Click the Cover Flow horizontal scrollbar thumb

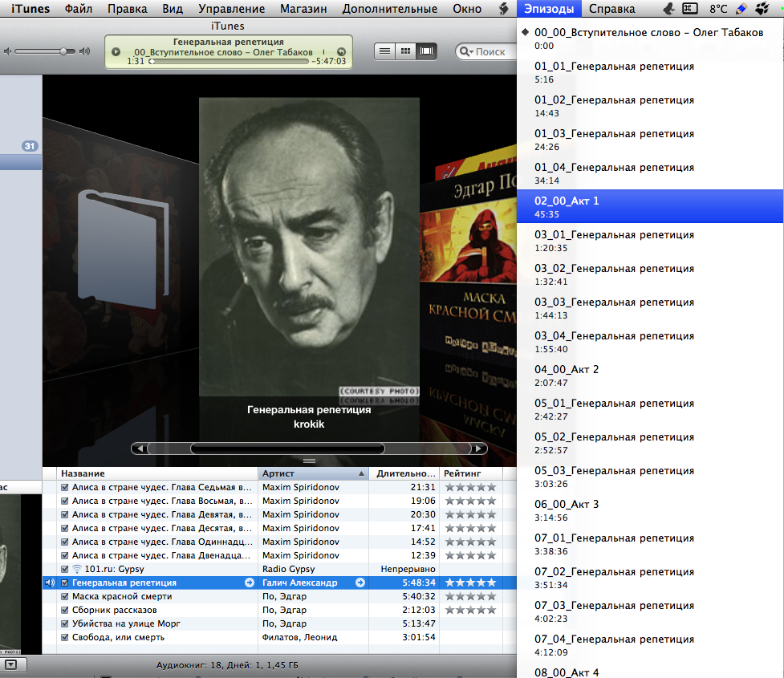(287, 449)
